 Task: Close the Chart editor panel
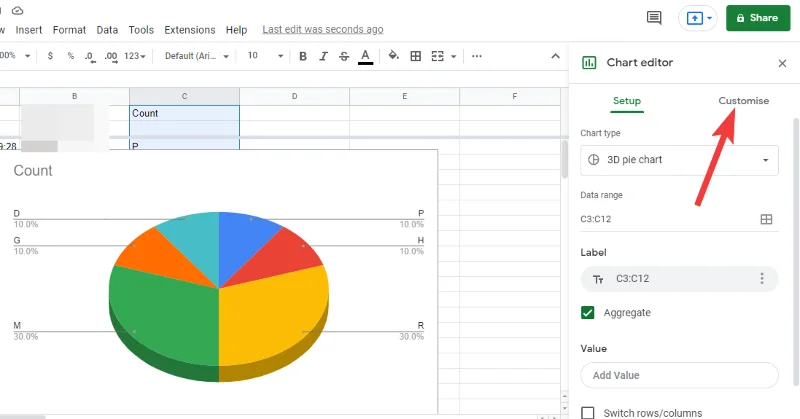click(x=782, y=63)
